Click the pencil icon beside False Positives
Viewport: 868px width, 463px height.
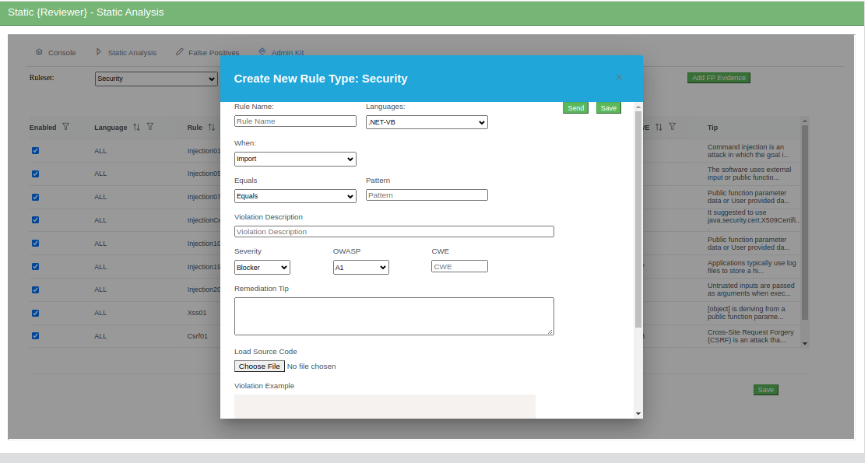(x=178, y=52)
